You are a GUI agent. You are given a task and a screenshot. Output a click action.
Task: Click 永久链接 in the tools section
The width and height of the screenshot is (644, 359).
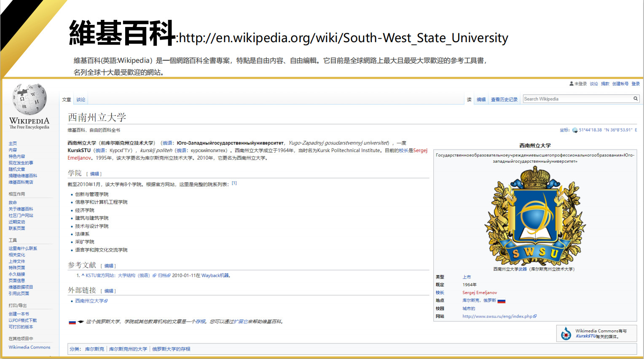tap(17, 274)
